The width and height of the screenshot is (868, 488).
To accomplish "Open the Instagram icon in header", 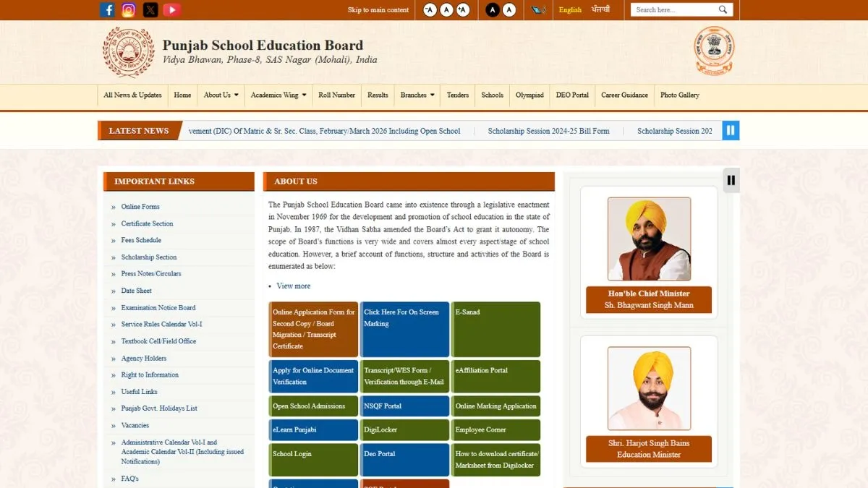I will [x=129, y=9].
